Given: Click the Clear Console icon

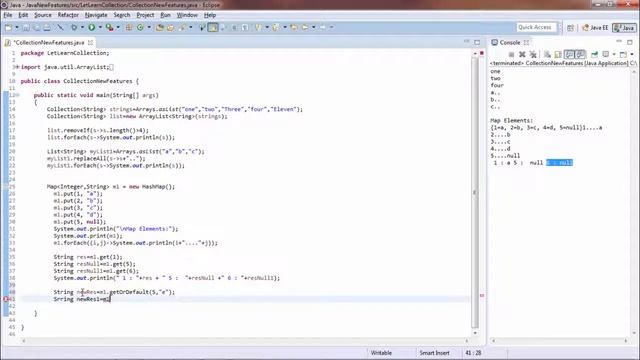Looking at the screenshot, I should pos(547,54).
